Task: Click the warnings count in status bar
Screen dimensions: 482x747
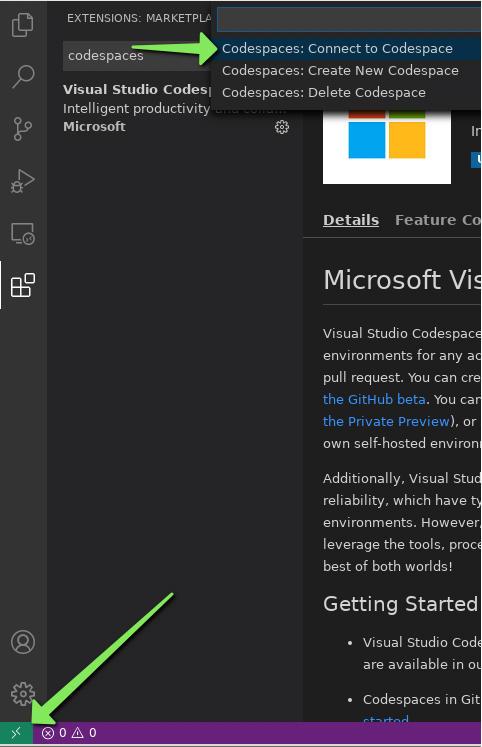Action: [83, 733]
